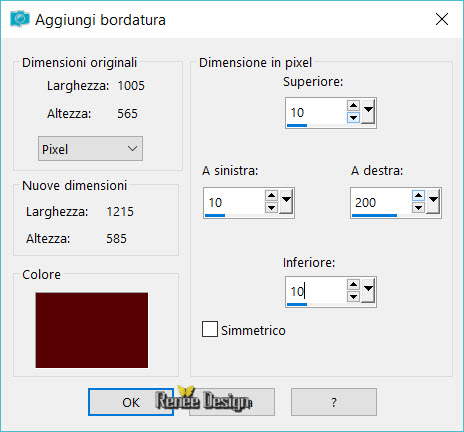Screen dimensions: 464x432
Task: Click the question mark help button
Action: coord(334,402)
